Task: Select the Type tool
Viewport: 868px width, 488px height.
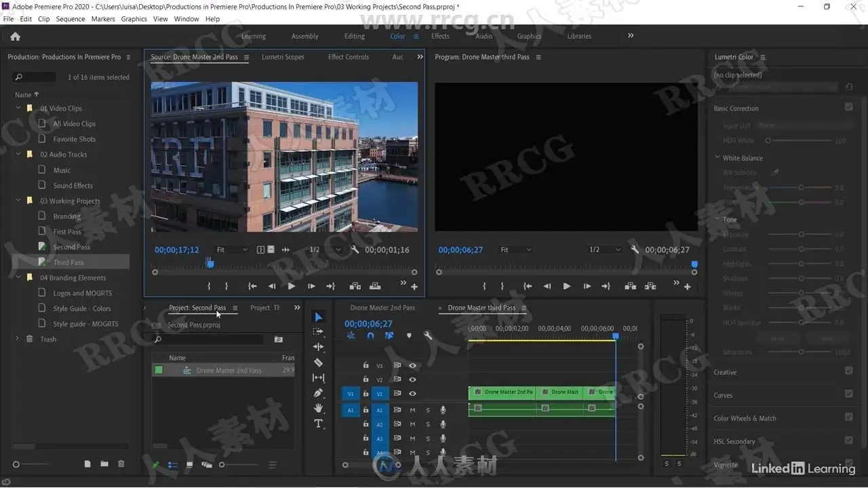Action: pos(318,424)
